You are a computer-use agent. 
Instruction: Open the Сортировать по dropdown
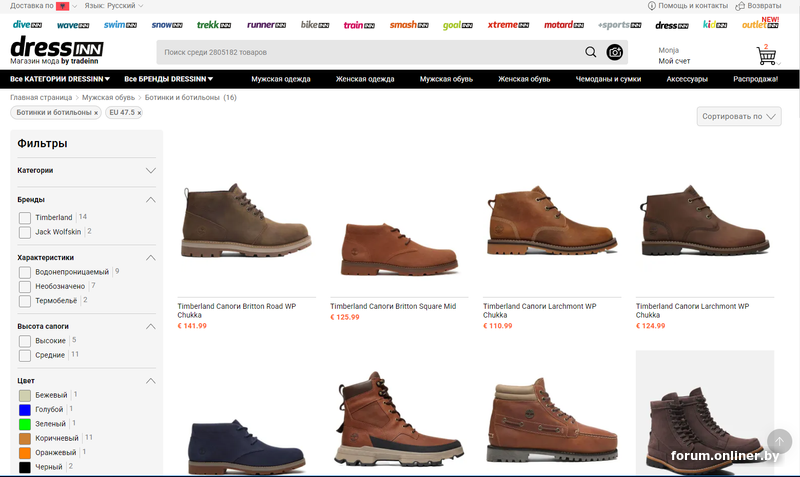739,116
